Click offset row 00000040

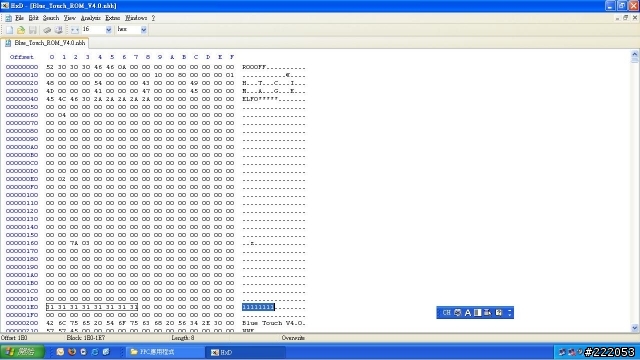[22, 99]
